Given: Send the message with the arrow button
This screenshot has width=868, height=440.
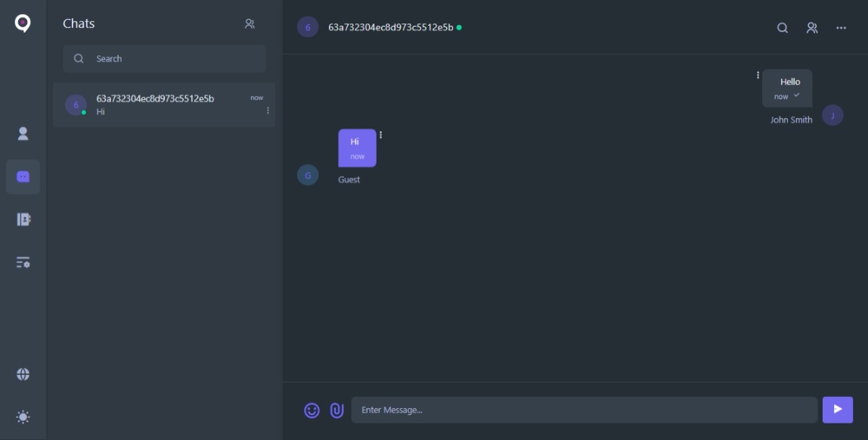Looking at the screenshot, I should (837, 409).
